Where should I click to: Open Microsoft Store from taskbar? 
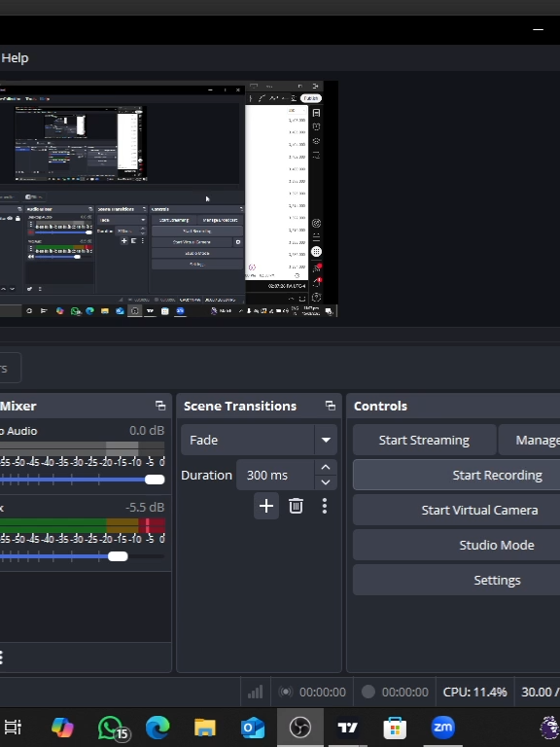click(395, 727)
